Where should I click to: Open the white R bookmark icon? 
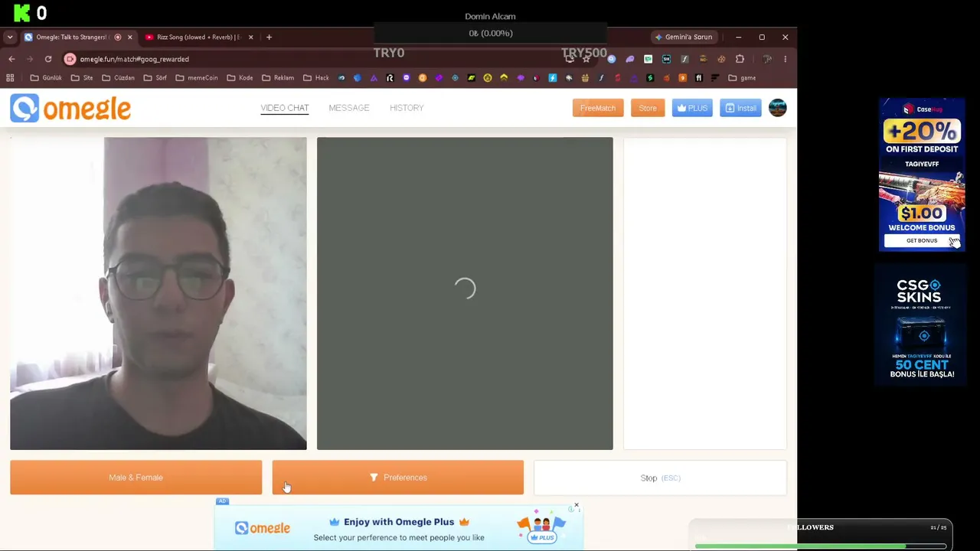coord(390,77)
